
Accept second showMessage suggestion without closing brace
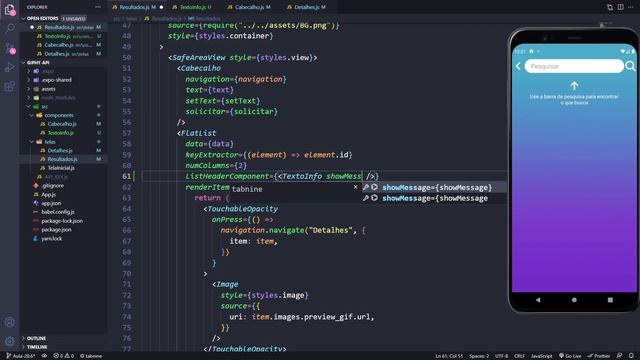point(434,198)
